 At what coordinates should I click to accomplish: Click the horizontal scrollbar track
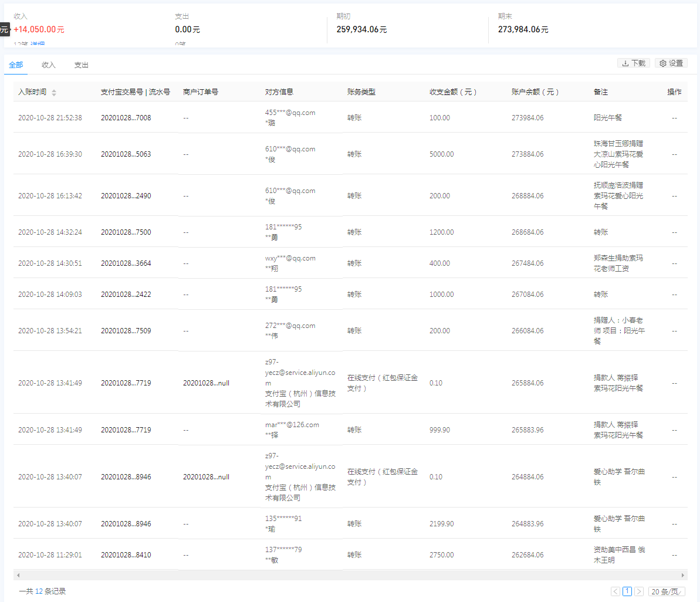click(x=350, y=575)
